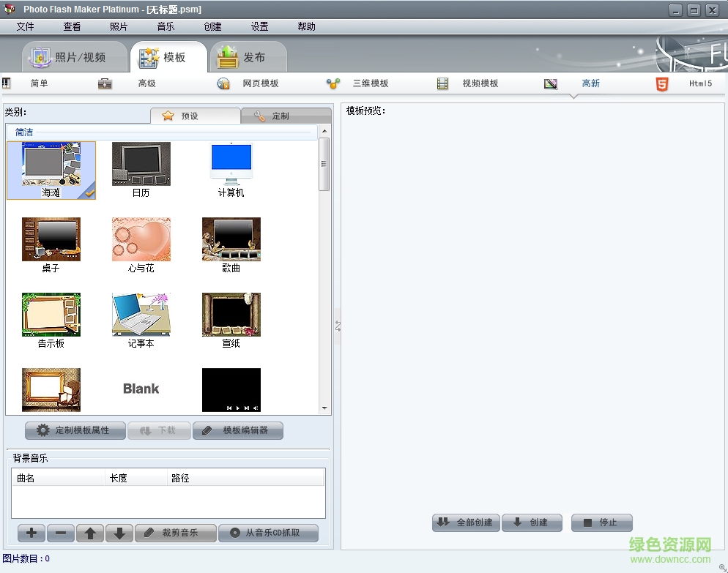Viewport: 728px width, 573px height.
Task: Click the 全部创建 button
Action: [x=465, y=523]
